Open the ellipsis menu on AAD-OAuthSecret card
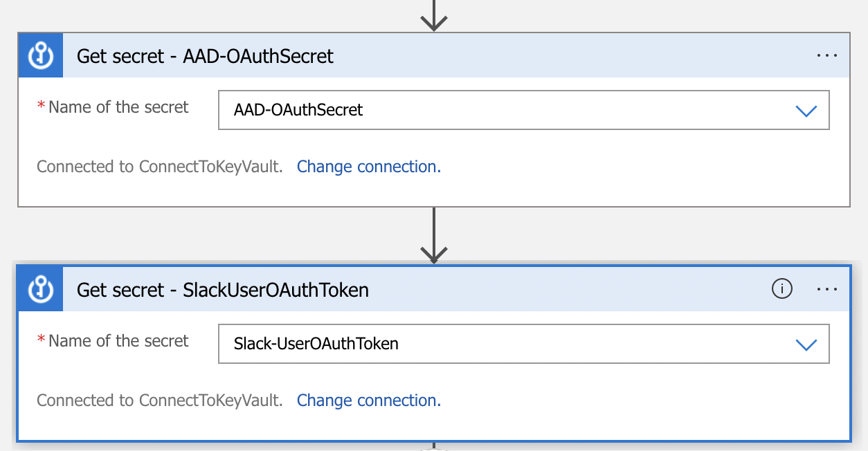Screen dimensions: 868x451 point(826,56)
